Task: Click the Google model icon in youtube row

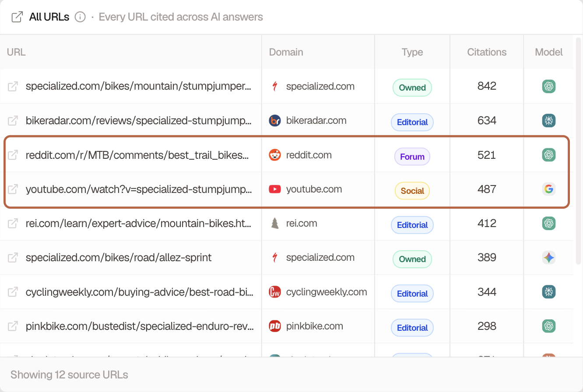Action: coord(548,189)
